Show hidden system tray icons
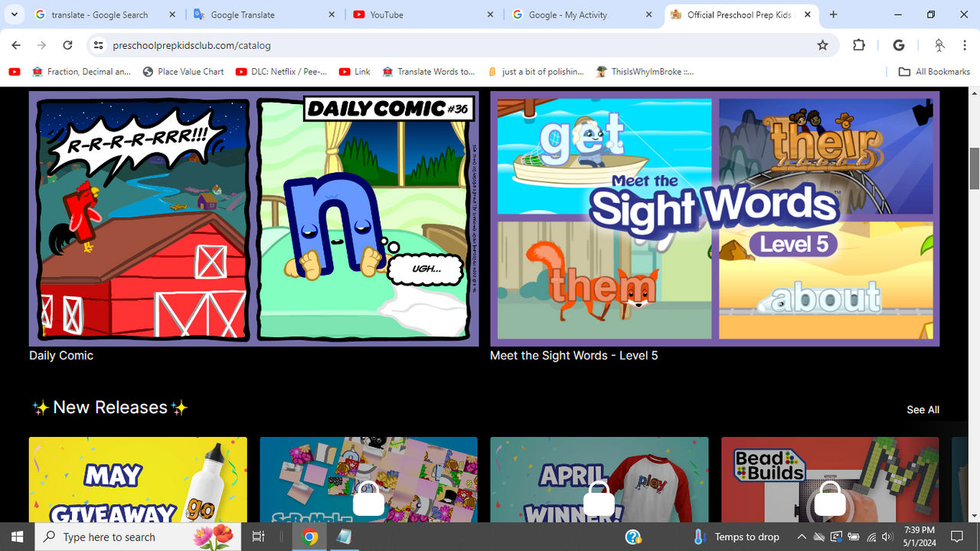The image size is (980, 551). tap(802, 536)
